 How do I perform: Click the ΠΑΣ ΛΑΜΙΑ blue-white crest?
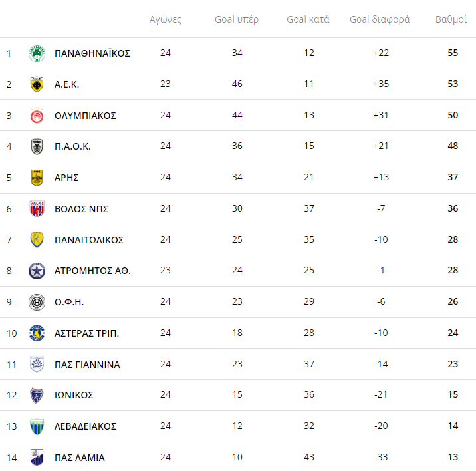37,457
